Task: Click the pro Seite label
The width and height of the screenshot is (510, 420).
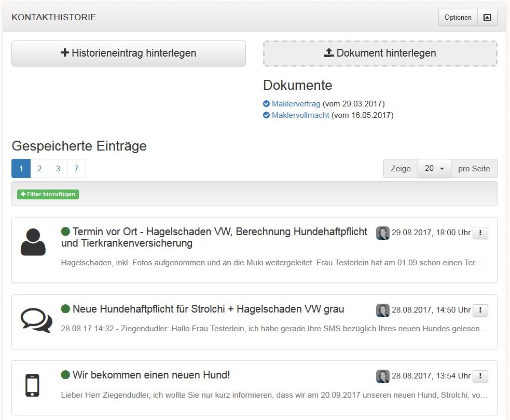Action: (x=474, y=169)
